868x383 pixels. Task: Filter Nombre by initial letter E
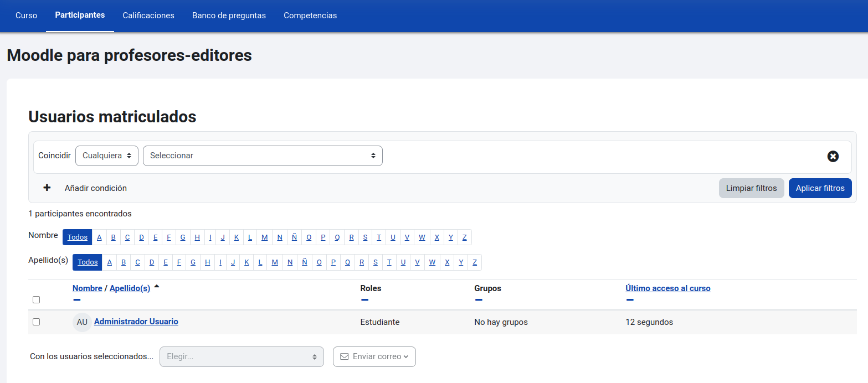pos(155,237)
